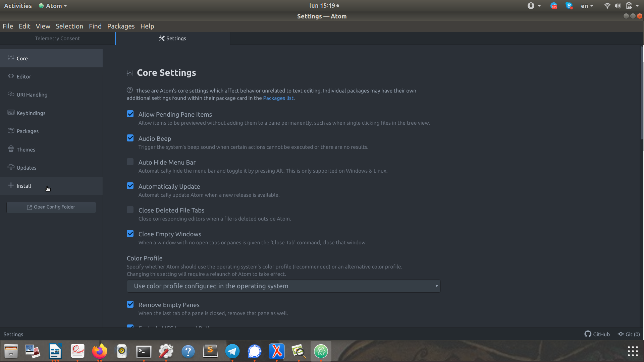Viewport: 644px width, 362px height.
Task: Open LibreOffice Writer from the dock
Action: [x=55, y=351]
